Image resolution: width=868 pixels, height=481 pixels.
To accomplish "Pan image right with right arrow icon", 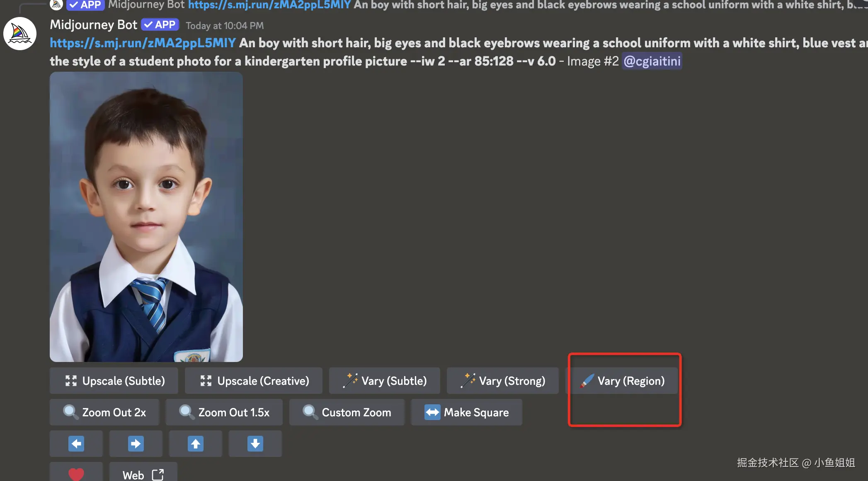I will [x=136, y=444].
